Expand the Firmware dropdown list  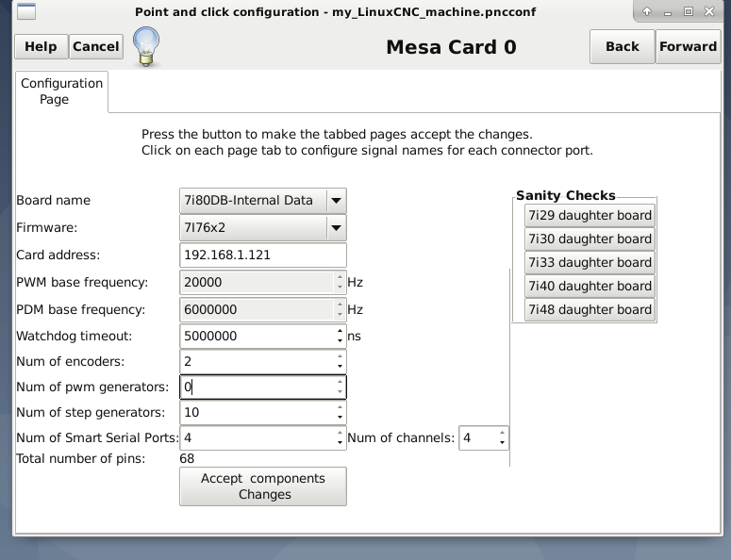click(336, 227)
